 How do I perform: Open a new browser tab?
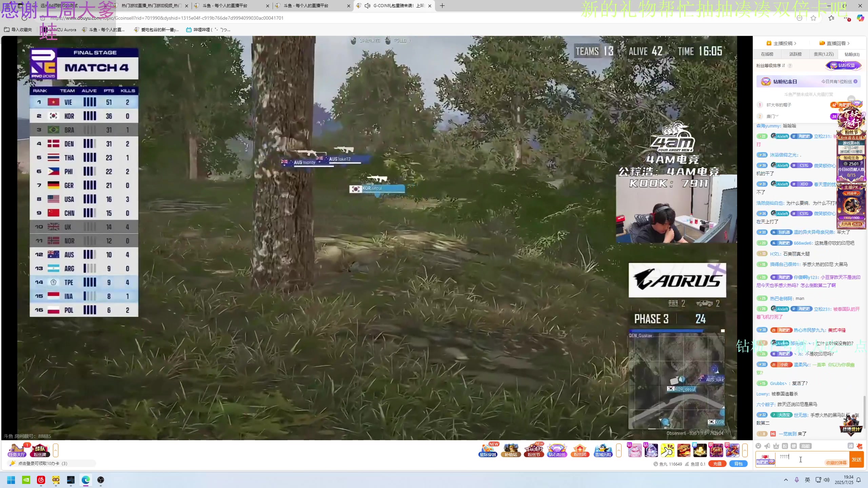(442, 6)
